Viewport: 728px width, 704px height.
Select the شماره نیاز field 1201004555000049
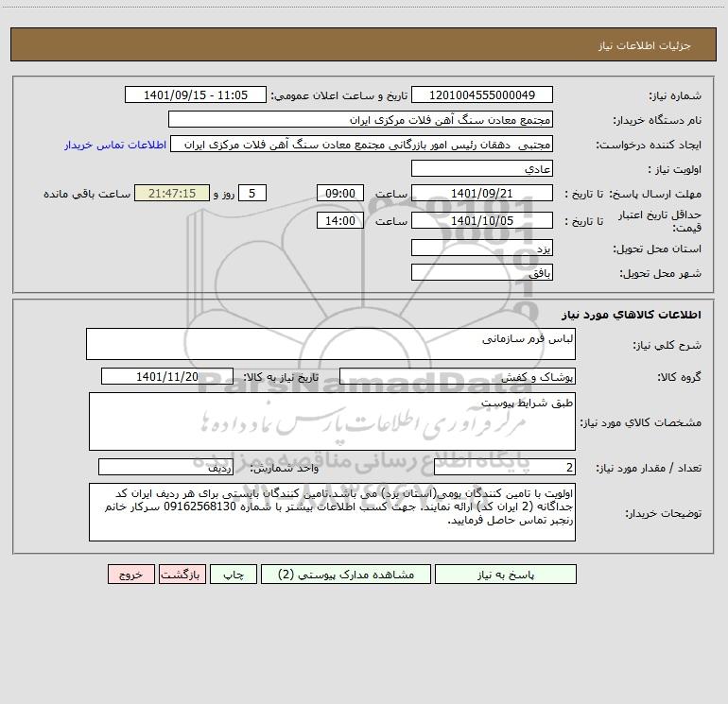(482, 94)
